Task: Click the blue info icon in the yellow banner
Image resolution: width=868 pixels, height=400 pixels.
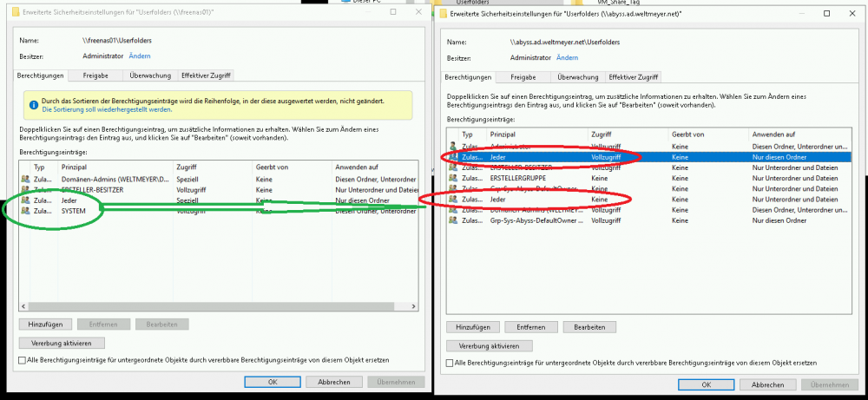Action: tap(35, 104)
